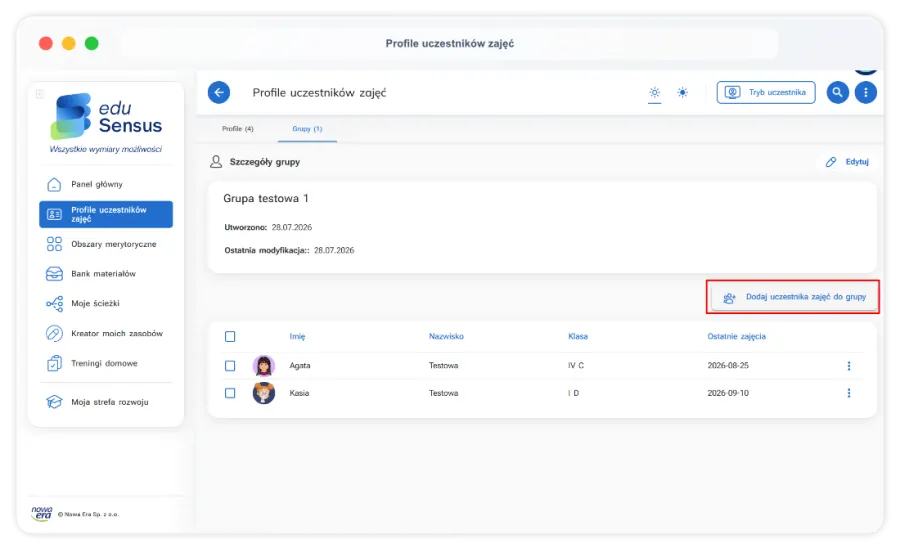Image resolution: width=900 pixels, height=548 pixels.
Task: Open Panel główny in the sidebar
Action: click(106, 184)
